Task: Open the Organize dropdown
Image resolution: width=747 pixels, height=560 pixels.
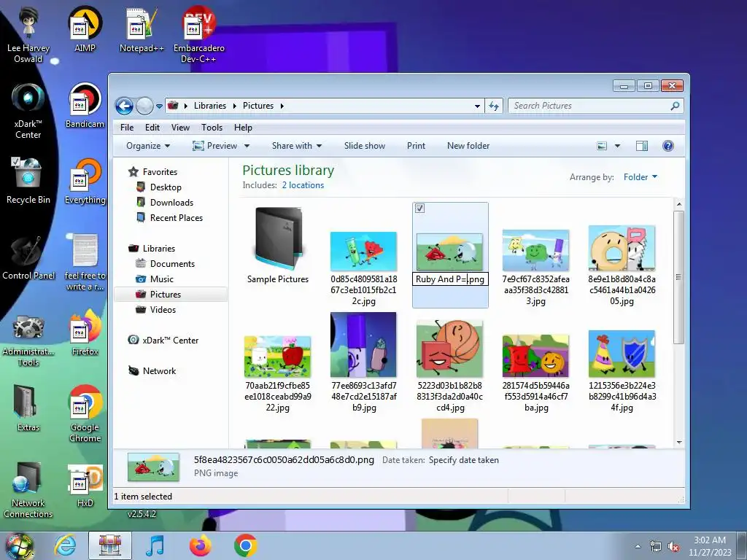Action: (x=147, y=146)
